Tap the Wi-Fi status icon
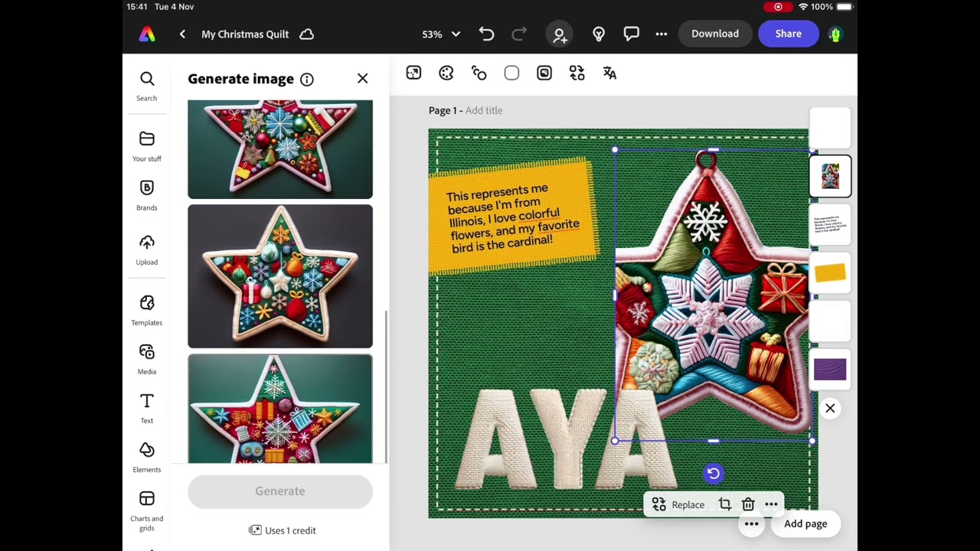980x551 pixels. pos(802,7)
